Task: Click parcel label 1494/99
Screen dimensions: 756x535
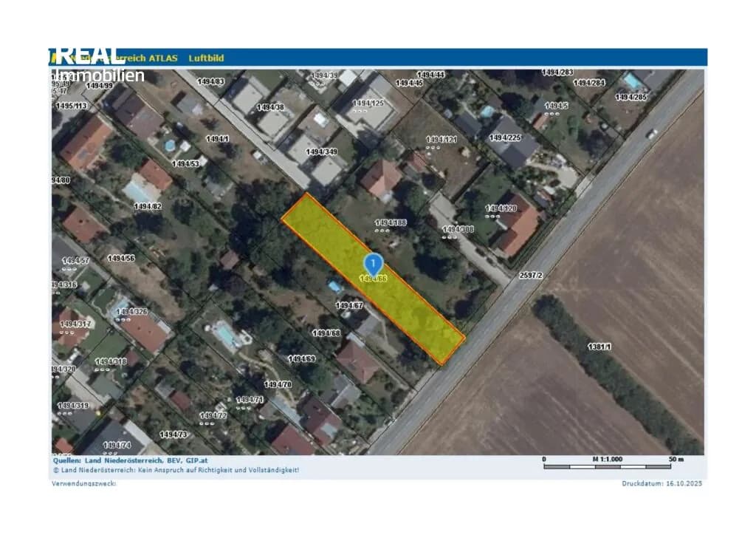Action: point(100,86)
